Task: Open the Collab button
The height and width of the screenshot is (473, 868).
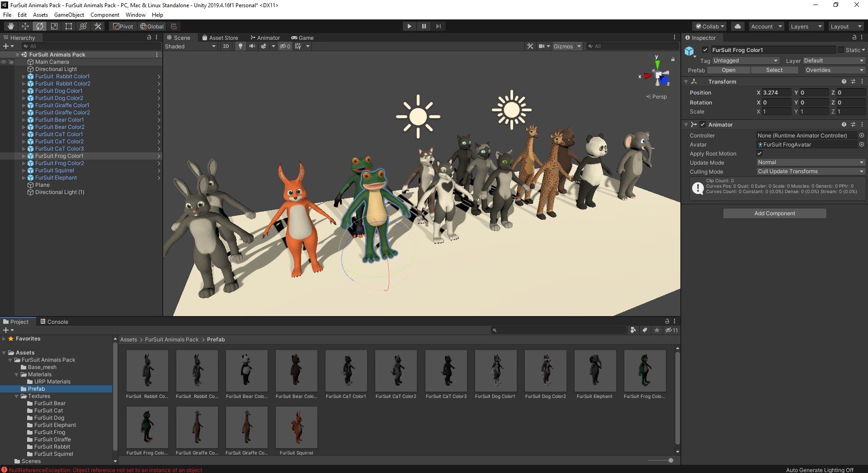Action: point(709,26)
